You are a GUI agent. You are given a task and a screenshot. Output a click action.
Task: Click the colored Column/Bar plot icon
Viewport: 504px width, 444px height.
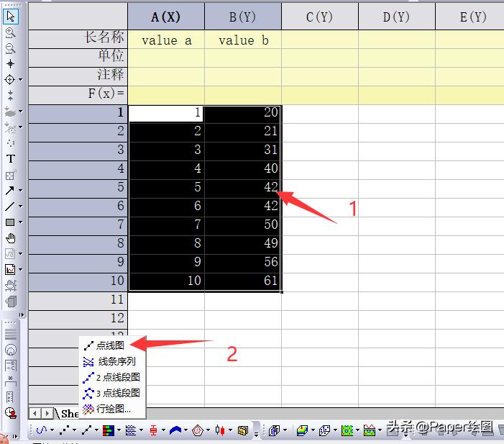109,430
